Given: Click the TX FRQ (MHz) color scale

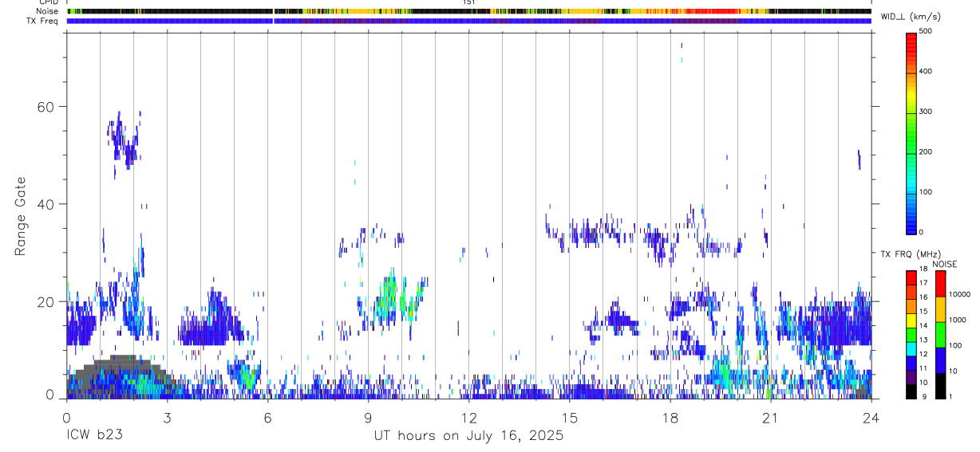Looking at the screenshot, I should click(x=911, y=334).
